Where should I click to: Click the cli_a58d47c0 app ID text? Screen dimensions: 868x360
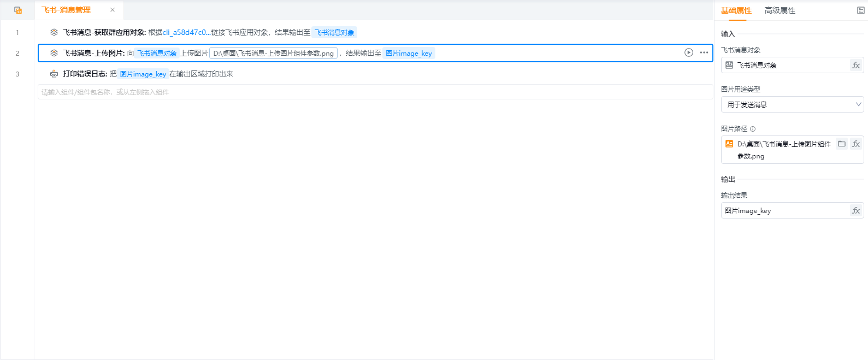click(x=186, y=32)
